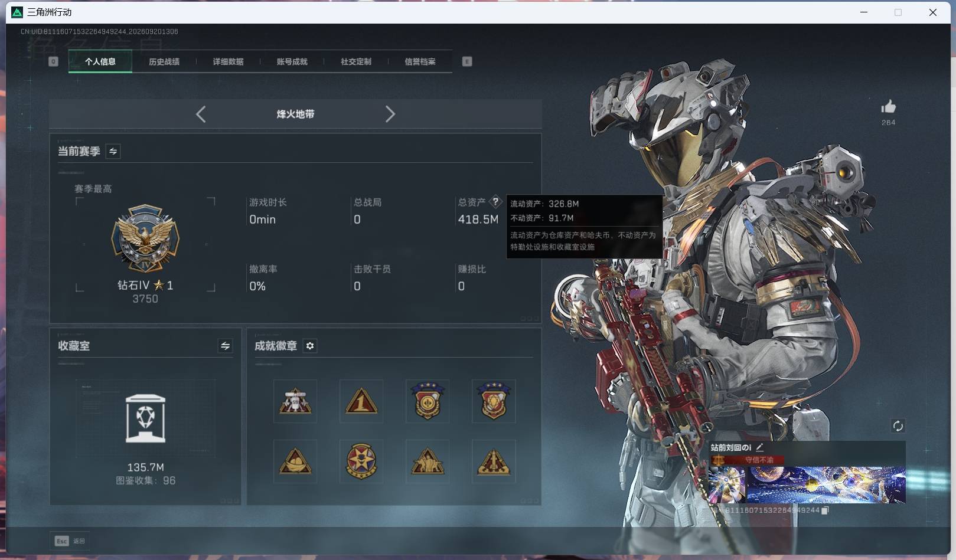Maximize the 三角洲行动 window
The height and width of the screenshot is (560, 956).
coord(898,12)
